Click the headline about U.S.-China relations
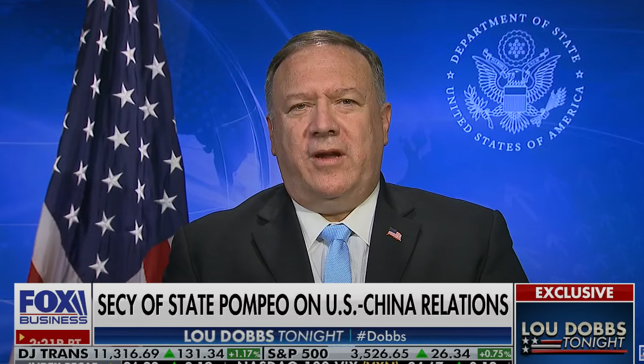 [302, 304]
